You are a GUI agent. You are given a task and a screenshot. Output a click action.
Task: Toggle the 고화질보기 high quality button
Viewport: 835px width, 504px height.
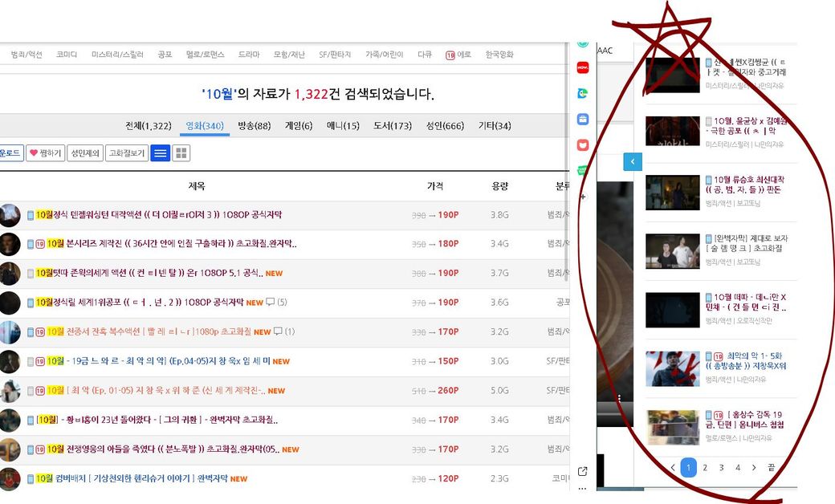[x=127, y=152]
